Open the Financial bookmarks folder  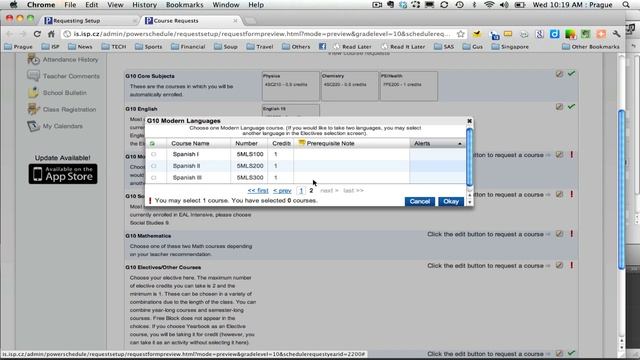pyautogui.click(x=188, y=47)
